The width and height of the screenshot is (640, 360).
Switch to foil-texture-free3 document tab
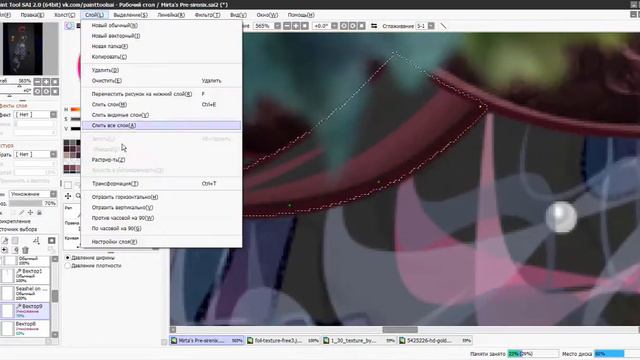click(283, 340)
